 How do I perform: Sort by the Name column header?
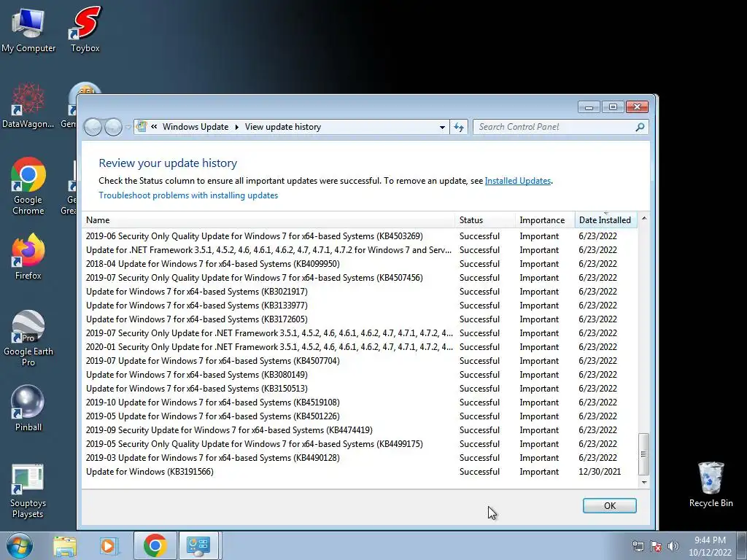268,220
